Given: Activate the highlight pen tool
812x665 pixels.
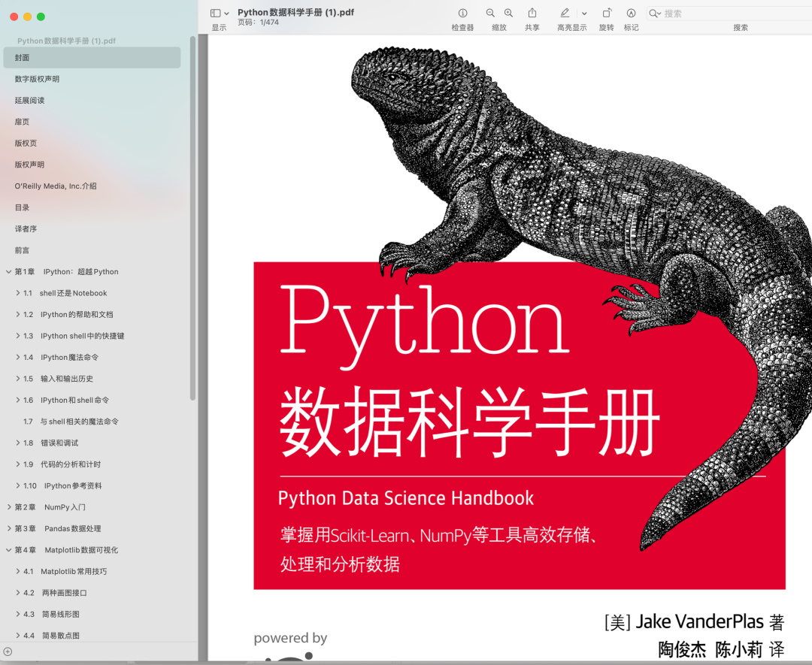Looking at the screenshot, I should [565, 14].
